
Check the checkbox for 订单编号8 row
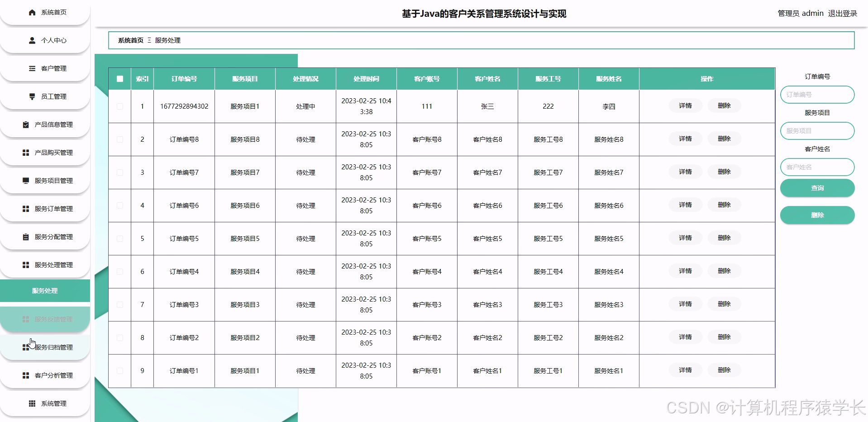coord(120,139)
